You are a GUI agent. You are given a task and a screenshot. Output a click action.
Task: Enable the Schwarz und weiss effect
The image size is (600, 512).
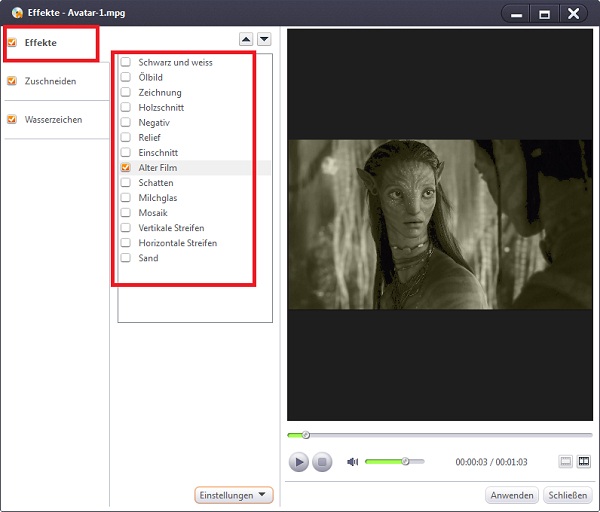pyautogui.click(x=126, y=62)
